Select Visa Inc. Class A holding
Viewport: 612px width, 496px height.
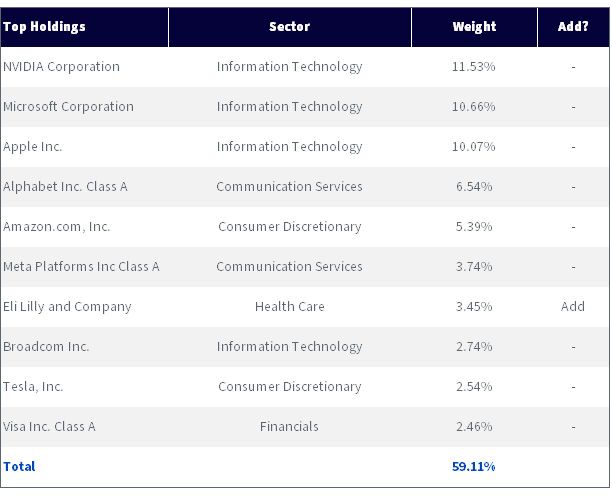point(49,427)
